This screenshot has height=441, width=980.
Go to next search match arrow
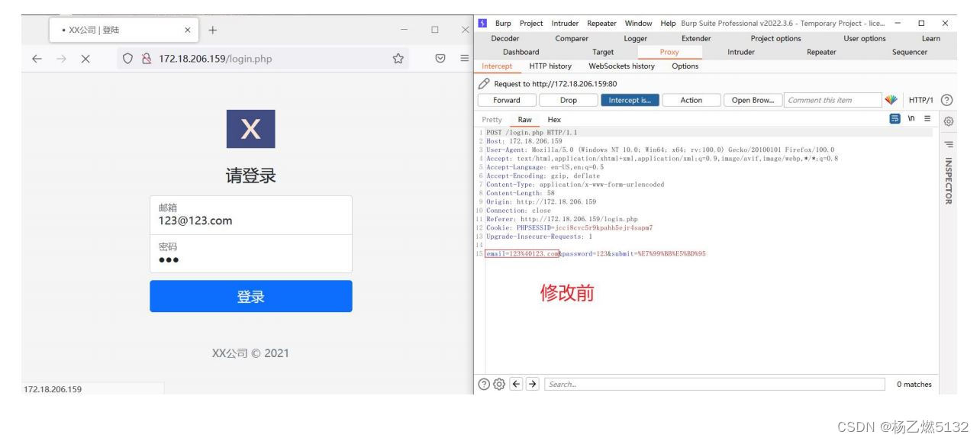coord(533,384)
